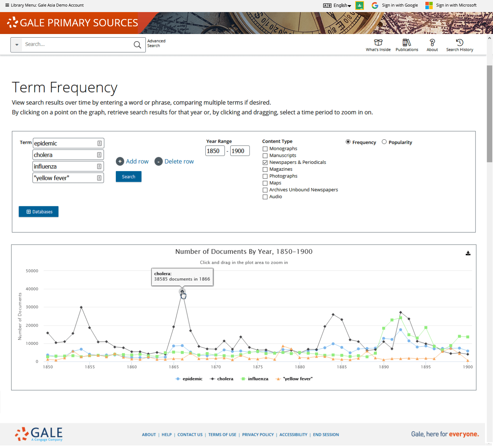493x448 pixels.
Task: Click the Add row link
Action: [137, 161]
